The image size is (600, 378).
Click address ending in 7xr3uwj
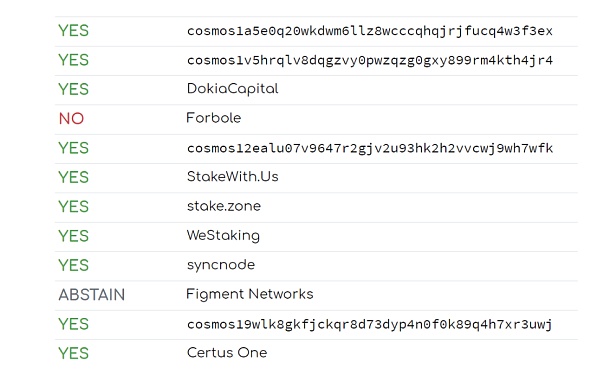[369, 324]
